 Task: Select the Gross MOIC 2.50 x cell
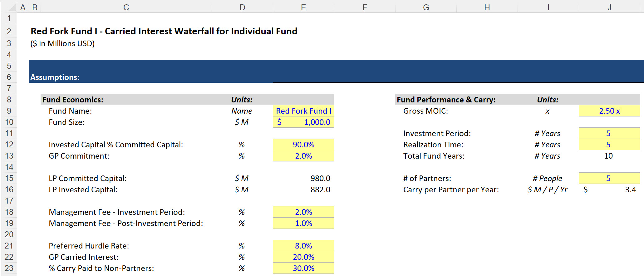tap(609, 111)
